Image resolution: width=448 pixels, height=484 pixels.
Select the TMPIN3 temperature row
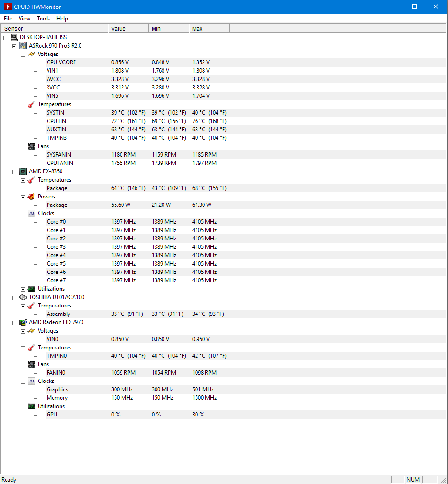245,138
